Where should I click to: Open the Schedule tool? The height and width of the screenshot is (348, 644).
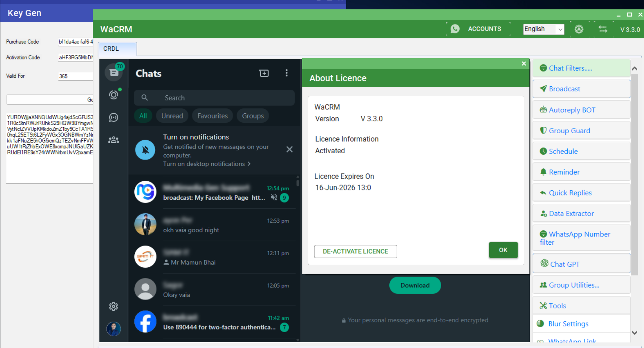(x=581, y=151)
